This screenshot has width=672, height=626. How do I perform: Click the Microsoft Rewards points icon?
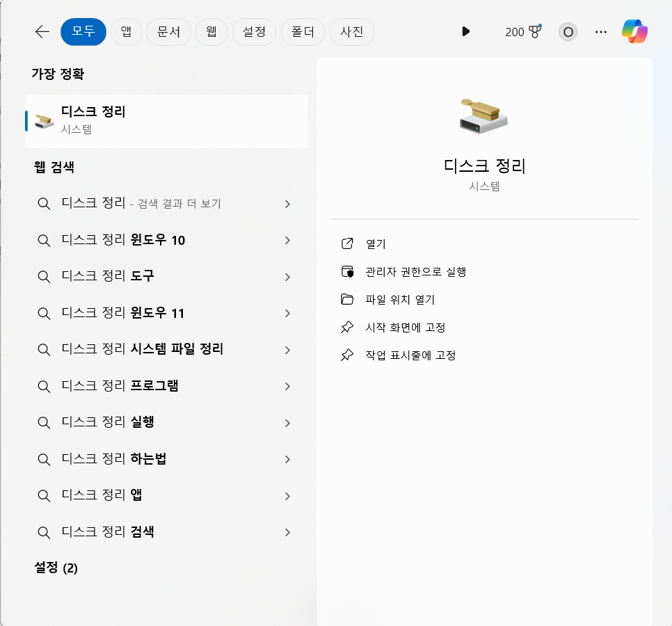[x=533, y=31]
